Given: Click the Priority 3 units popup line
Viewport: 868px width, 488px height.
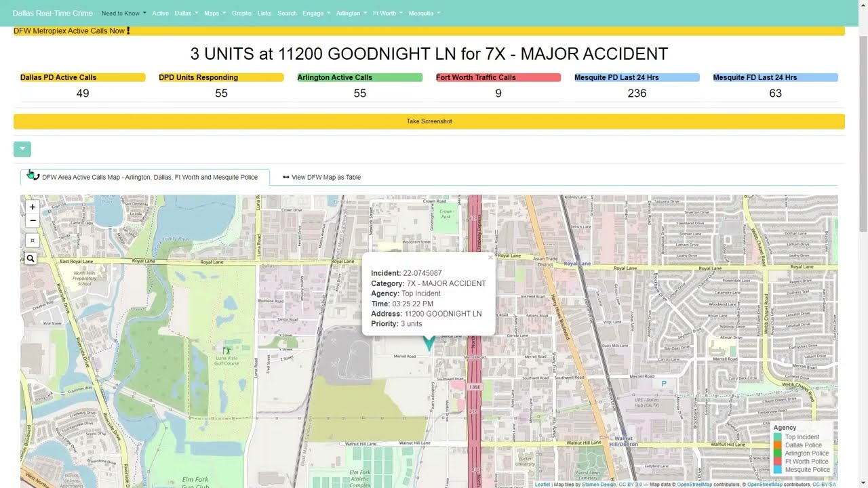Looking at the screenshot, I should coord(396,324).
